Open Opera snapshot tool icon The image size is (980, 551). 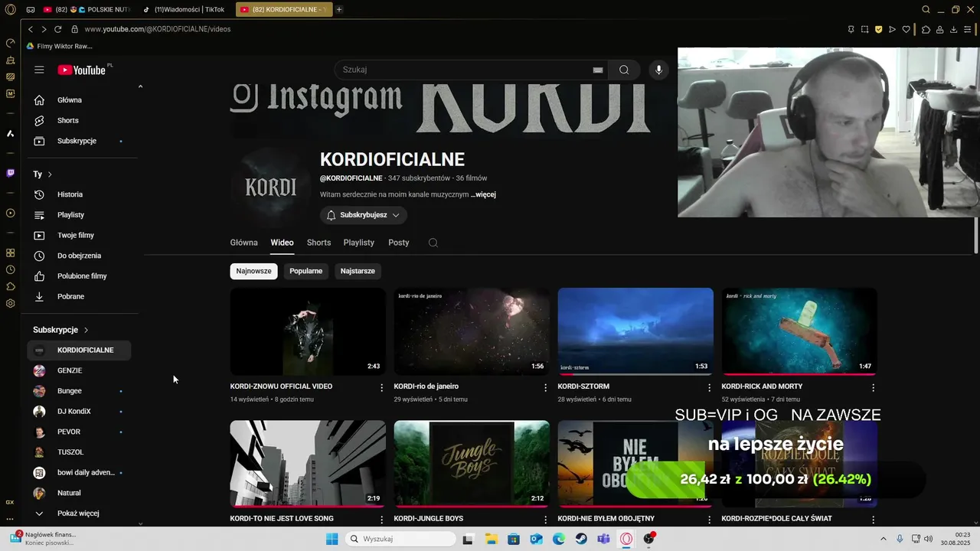(x=864, y=29)
